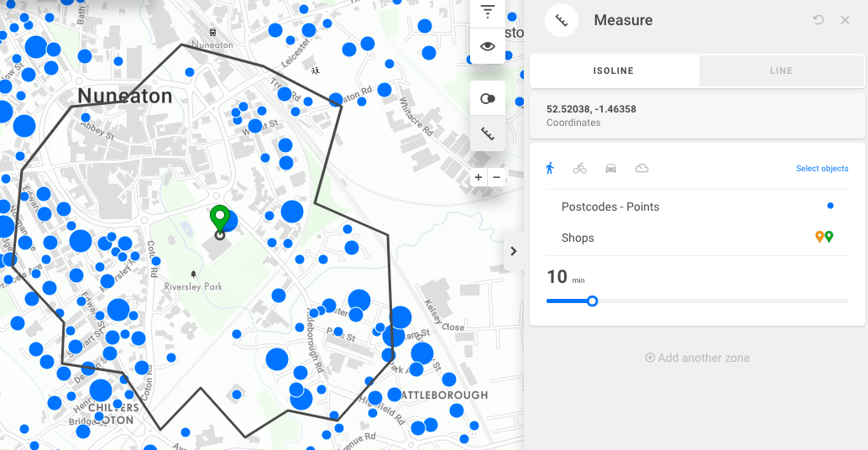Screen dimensions: 868x450
Task: Zoom in with the plus button
Action: [478, 177]
